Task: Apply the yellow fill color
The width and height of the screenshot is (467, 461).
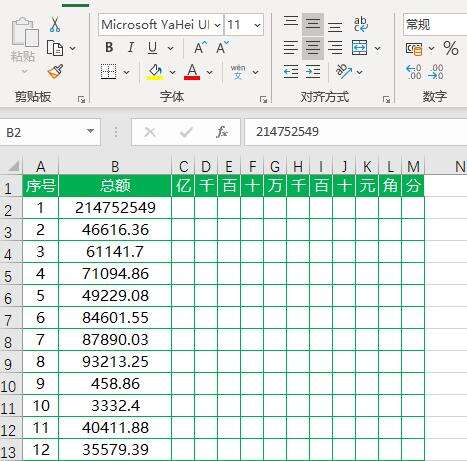Action: pyautogui.click(x=155, y=72)
